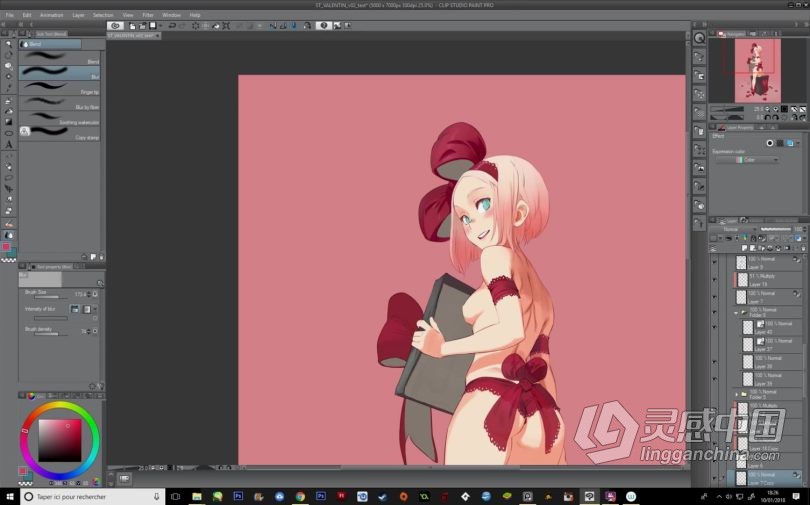
Task: Select the ST_VALENTIN canvas tab
Action: coord(133,36)
